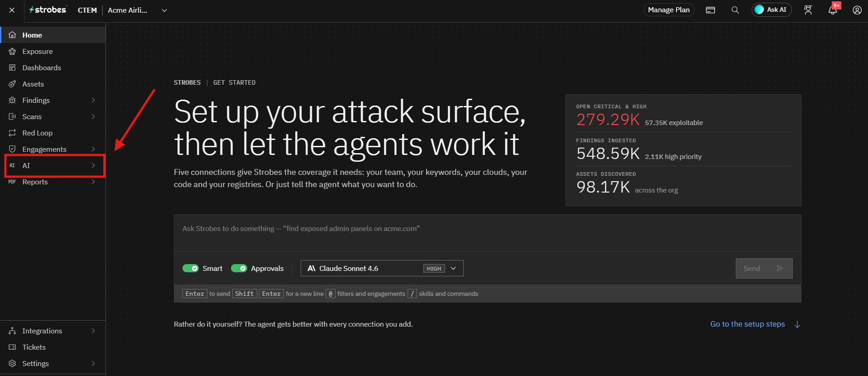The width and height of the screenshot is (868, 376).
Task: Click the Findings bug icon
Action: 12,100
